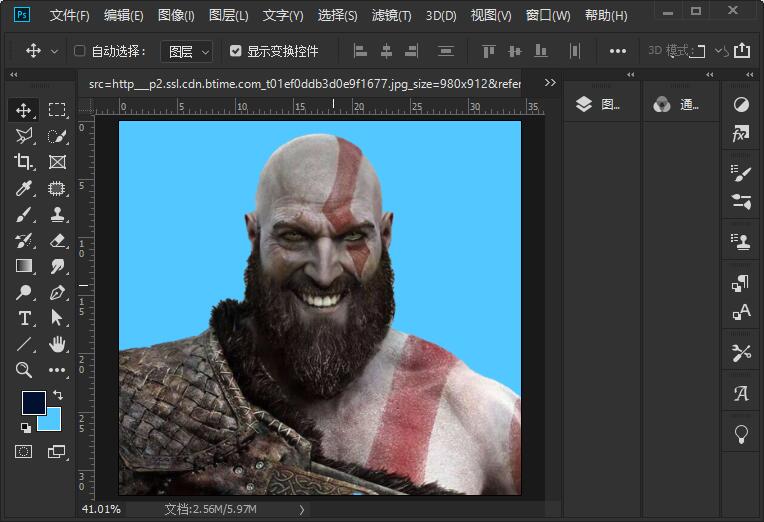Select the Quick Selection tool
Viewport: 764px width, 522px height.
[57, 136]
